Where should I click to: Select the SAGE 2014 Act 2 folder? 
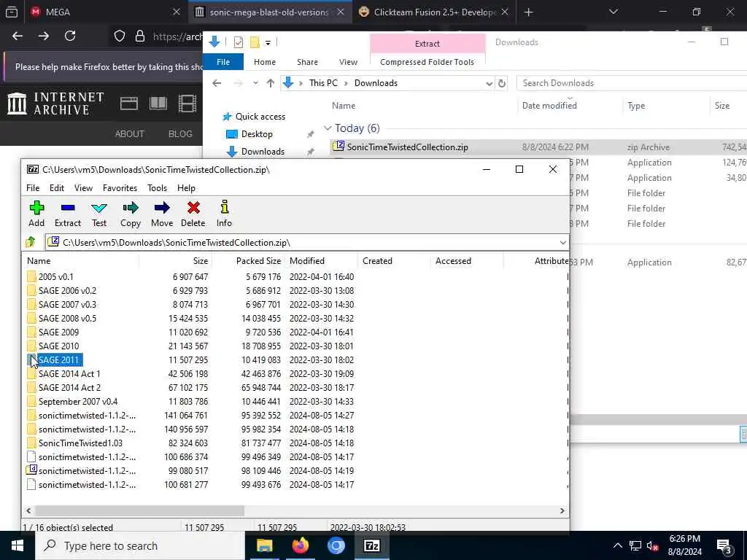coord(69,388)
